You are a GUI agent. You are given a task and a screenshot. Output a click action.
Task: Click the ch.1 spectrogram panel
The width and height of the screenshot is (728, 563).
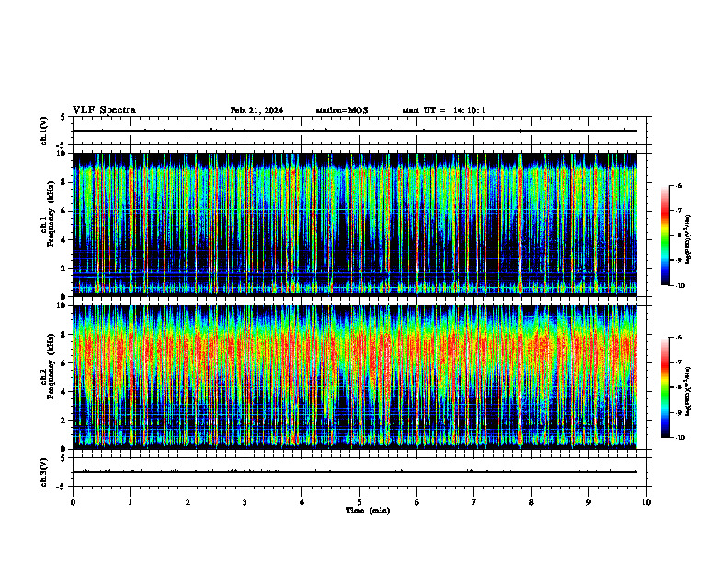[355, 224]
